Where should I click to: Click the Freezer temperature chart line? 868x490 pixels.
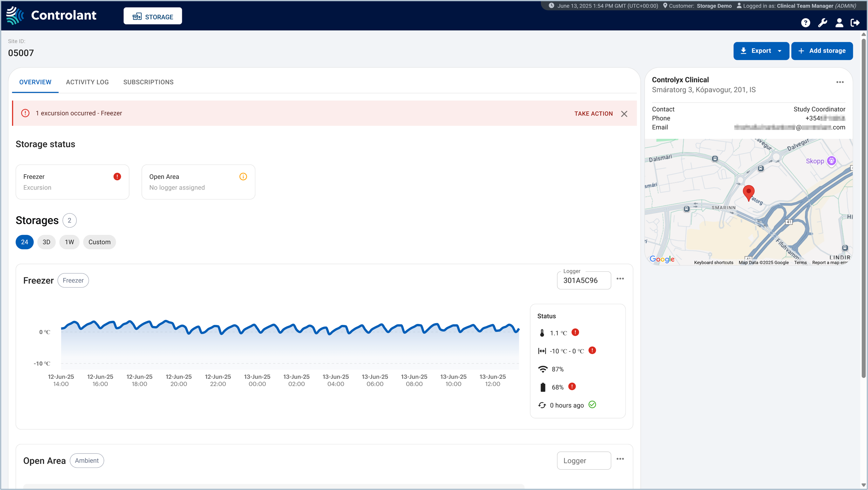coord(290,328)
